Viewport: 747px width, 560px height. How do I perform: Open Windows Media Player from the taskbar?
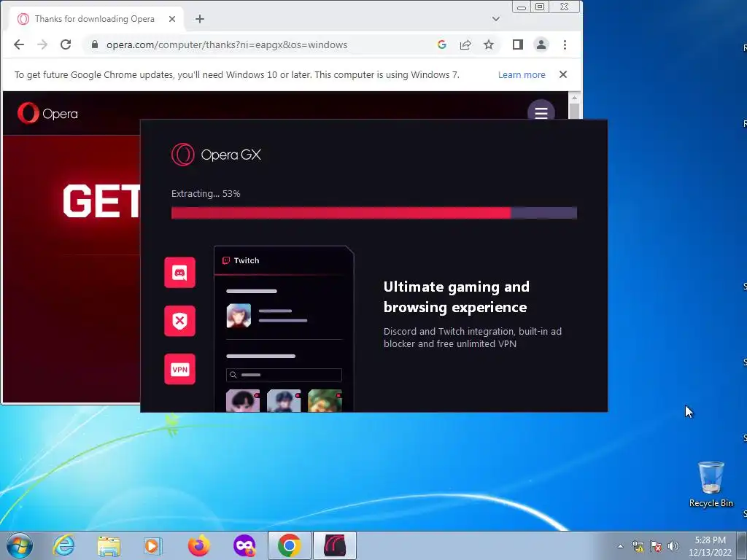[152, 545]
